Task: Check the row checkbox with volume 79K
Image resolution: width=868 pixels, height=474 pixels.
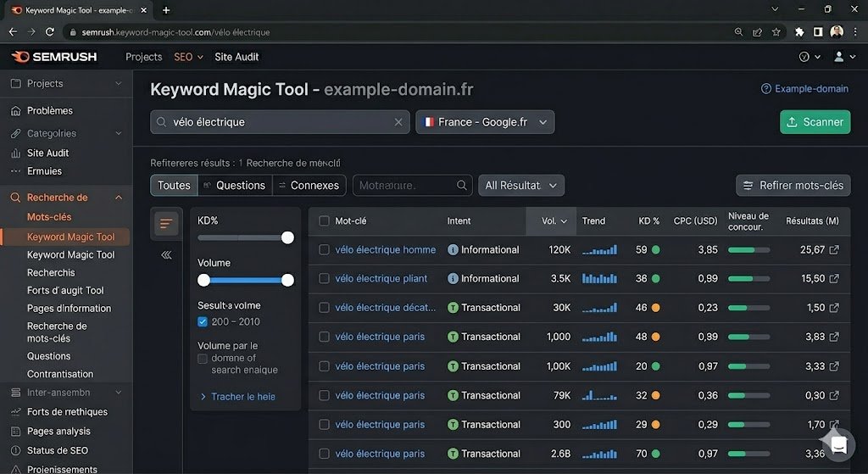Action: pos(325,395)
